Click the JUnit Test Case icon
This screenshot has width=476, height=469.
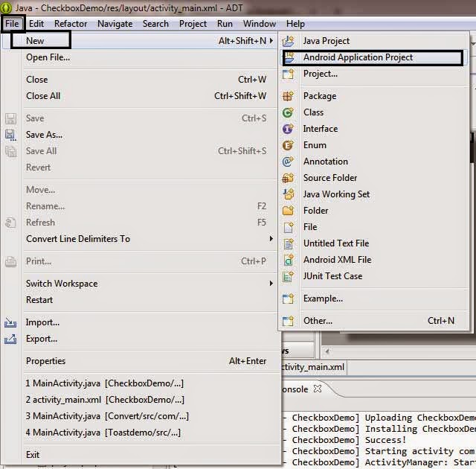(288, 276)
